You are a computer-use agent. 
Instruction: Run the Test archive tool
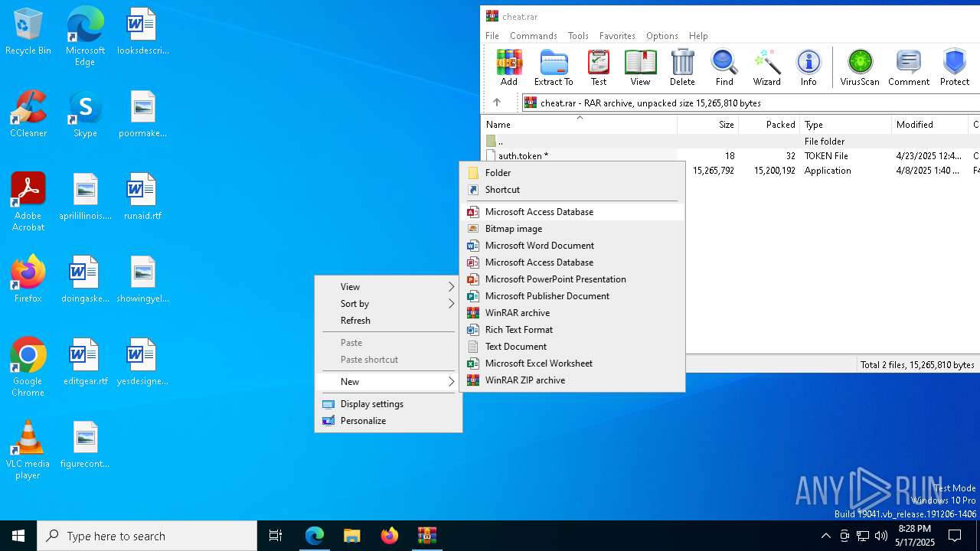pos(599,68)
